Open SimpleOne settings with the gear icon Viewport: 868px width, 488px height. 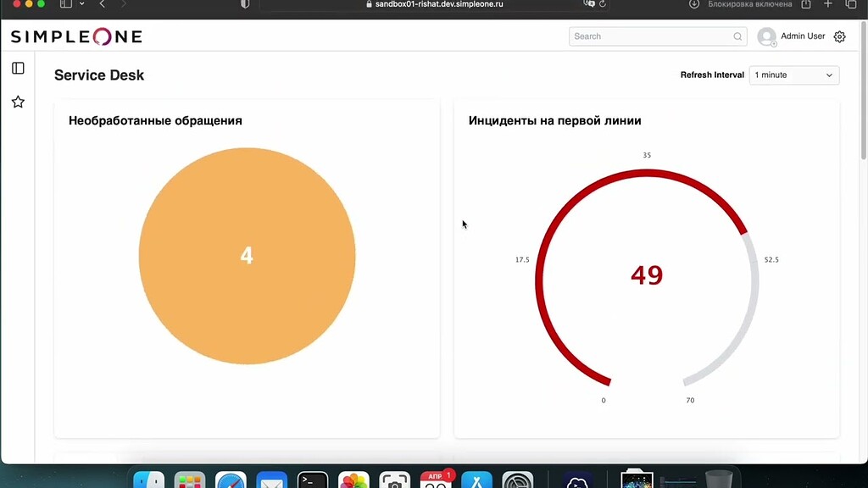tap(839, 36)
